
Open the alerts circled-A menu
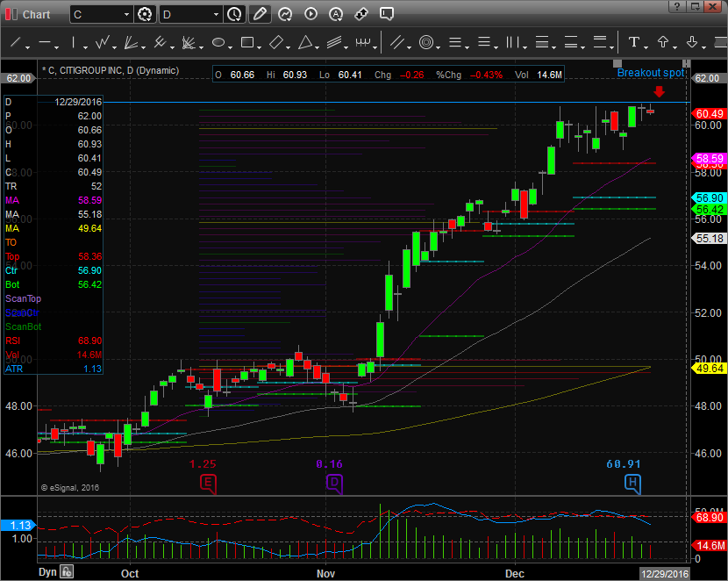point(336,14)
